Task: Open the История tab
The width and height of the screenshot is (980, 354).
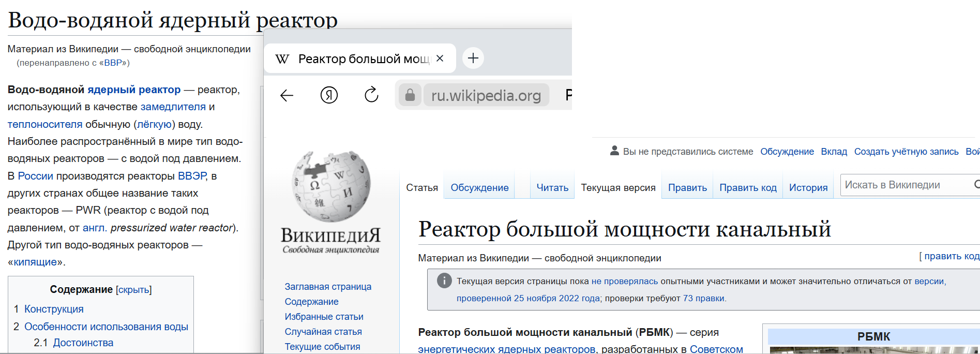Action: (x=808, y=188)
